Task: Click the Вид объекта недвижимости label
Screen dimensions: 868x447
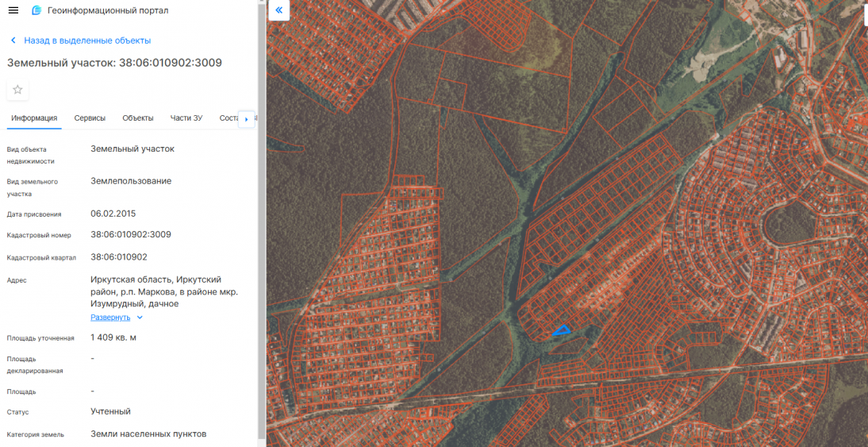Action: pyautogui.click(x=30, y=155)
